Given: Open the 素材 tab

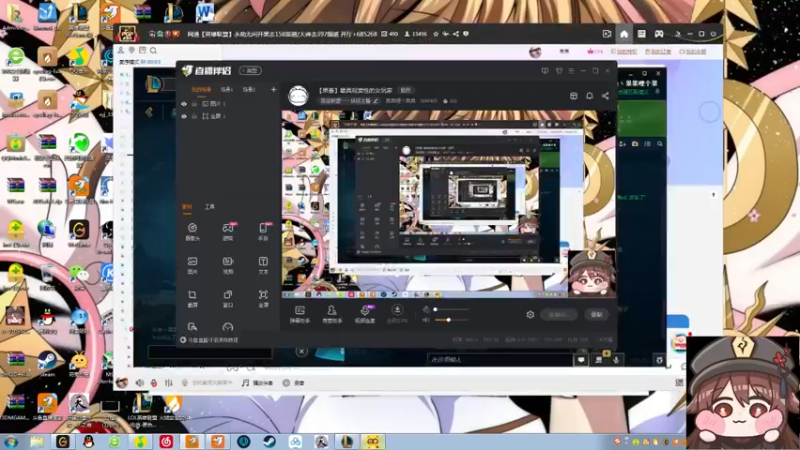Looking at the screenshot, I should click(x=187, y=207).
